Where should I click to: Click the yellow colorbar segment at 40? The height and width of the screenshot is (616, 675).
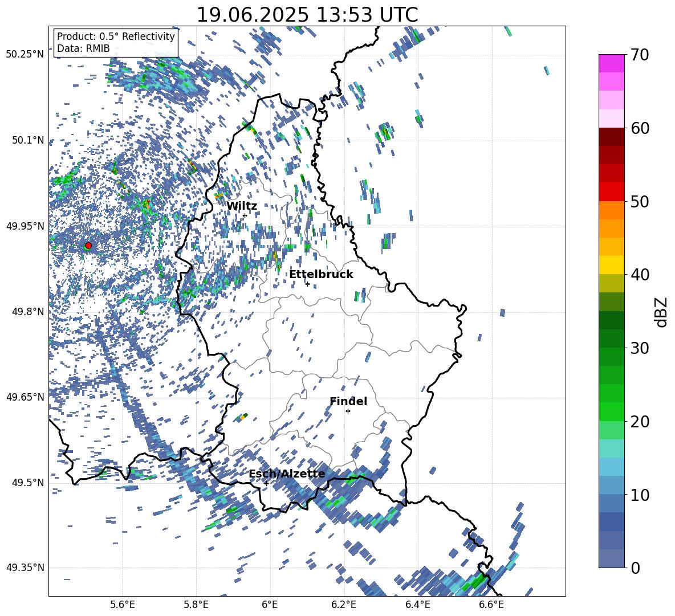[x=611, y=265]
